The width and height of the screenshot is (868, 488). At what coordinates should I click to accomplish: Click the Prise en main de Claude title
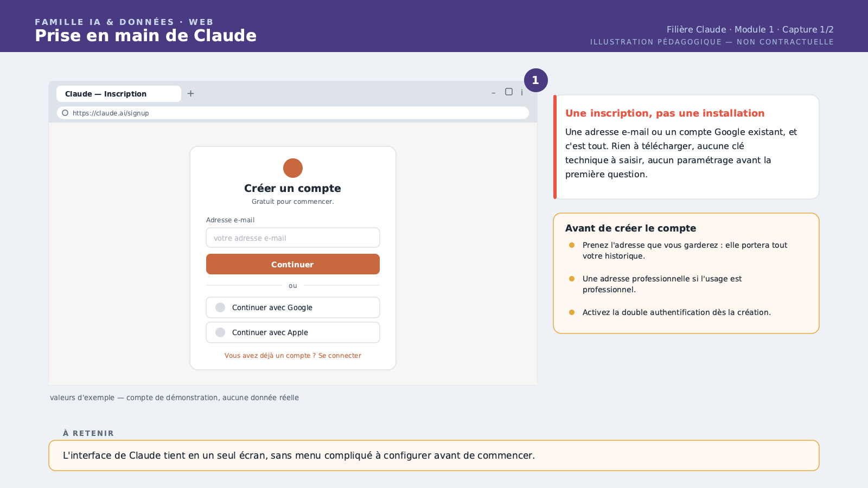point(145,36)
